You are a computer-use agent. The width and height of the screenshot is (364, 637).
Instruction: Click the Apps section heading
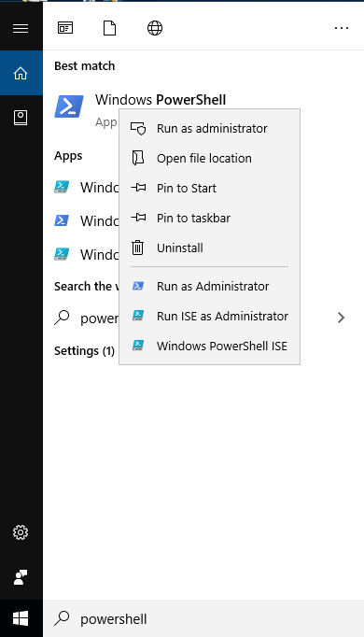68,156
